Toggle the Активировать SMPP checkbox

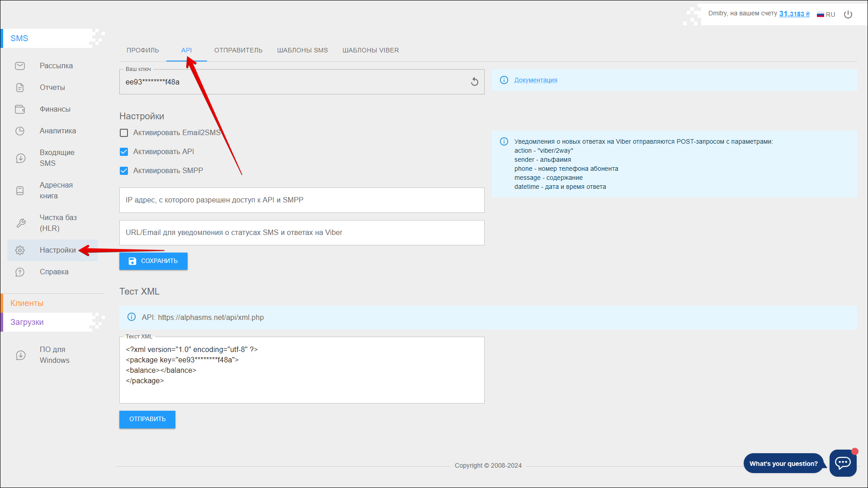click(124, 171)
